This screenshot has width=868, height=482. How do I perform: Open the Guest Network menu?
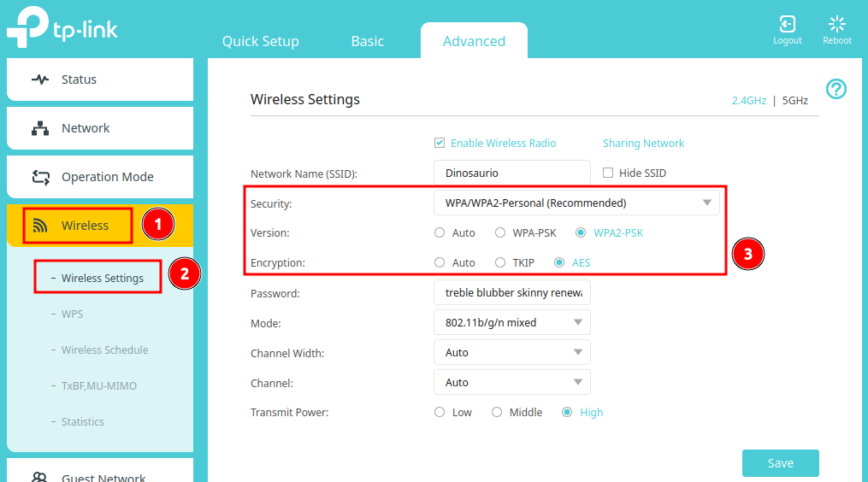(100, 472)
